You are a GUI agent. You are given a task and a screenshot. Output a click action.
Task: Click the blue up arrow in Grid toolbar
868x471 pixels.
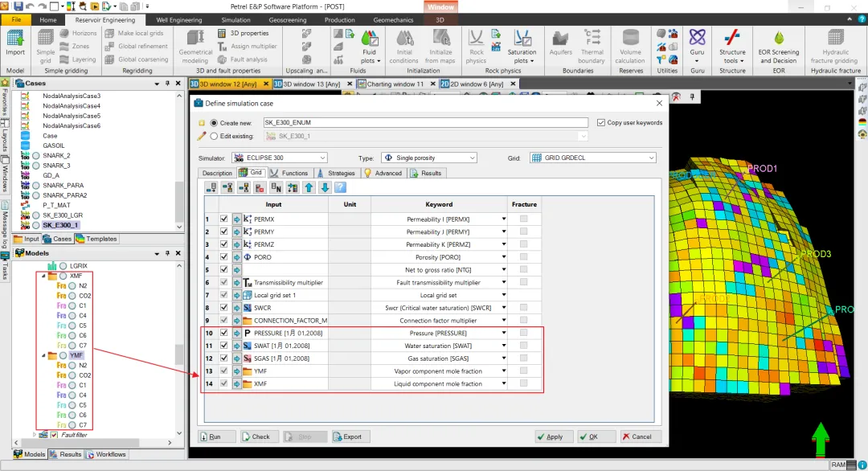pos(309,187)
